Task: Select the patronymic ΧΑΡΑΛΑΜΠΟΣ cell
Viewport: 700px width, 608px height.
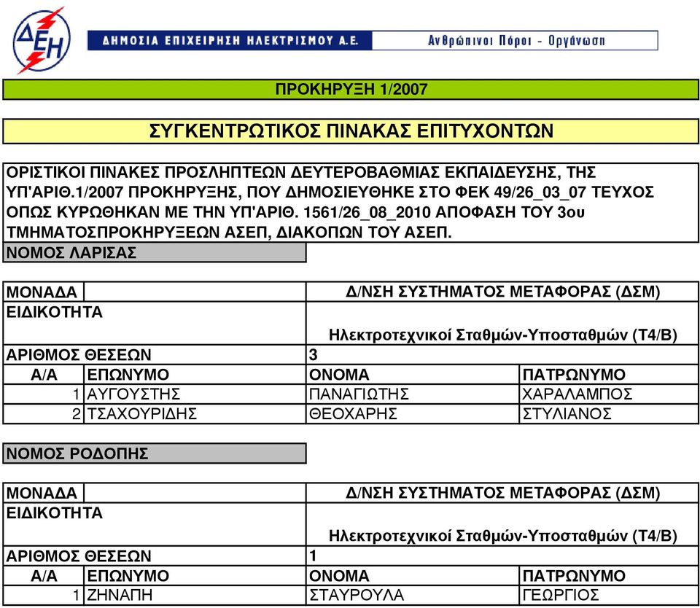Action: tap(610, 394)
